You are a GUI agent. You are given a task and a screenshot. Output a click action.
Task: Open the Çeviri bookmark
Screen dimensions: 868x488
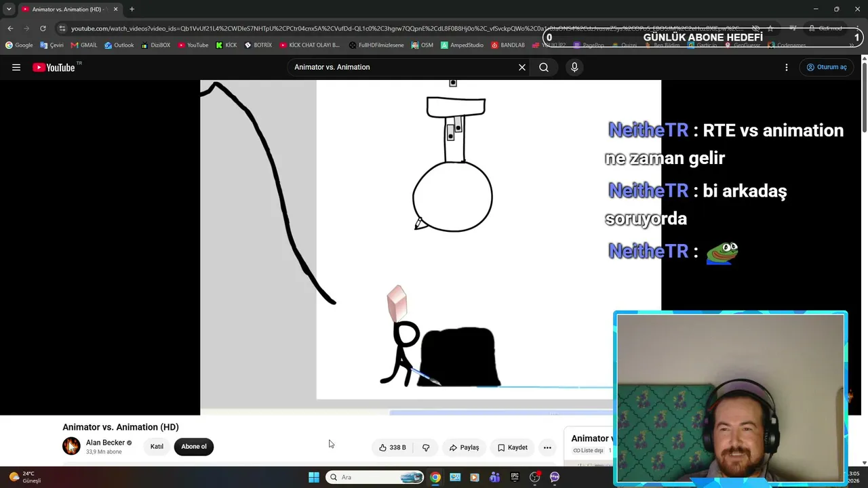[x=52, y=45]
